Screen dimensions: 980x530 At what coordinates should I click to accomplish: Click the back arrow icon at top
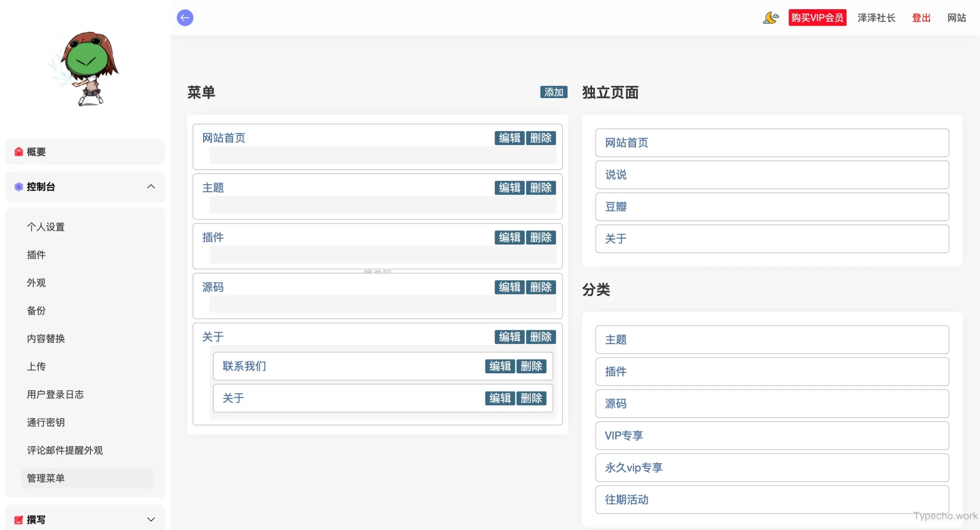[185, 18]
